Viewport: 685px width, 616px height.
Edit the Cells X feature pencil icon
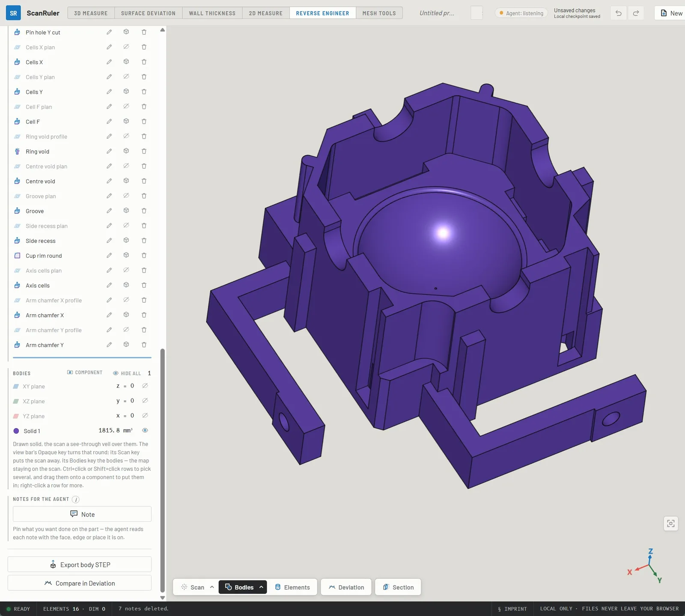point(109,62)
